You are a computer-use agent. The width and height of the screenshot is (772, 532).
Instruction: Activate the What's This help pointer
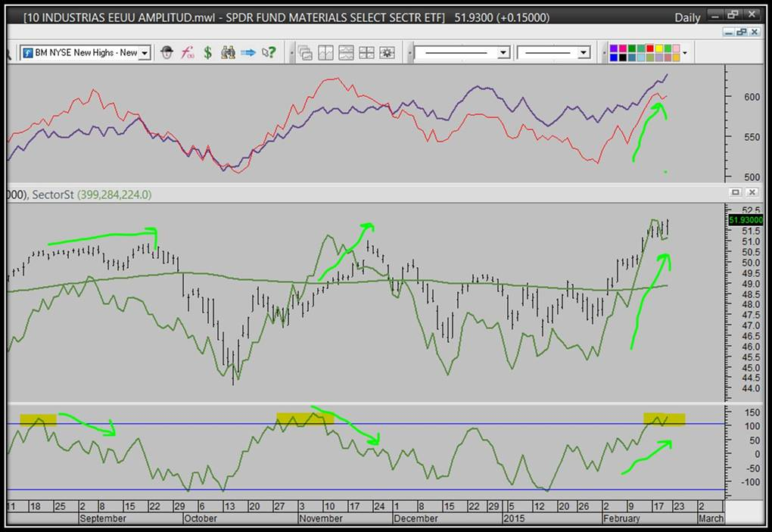tap(268, 53)
